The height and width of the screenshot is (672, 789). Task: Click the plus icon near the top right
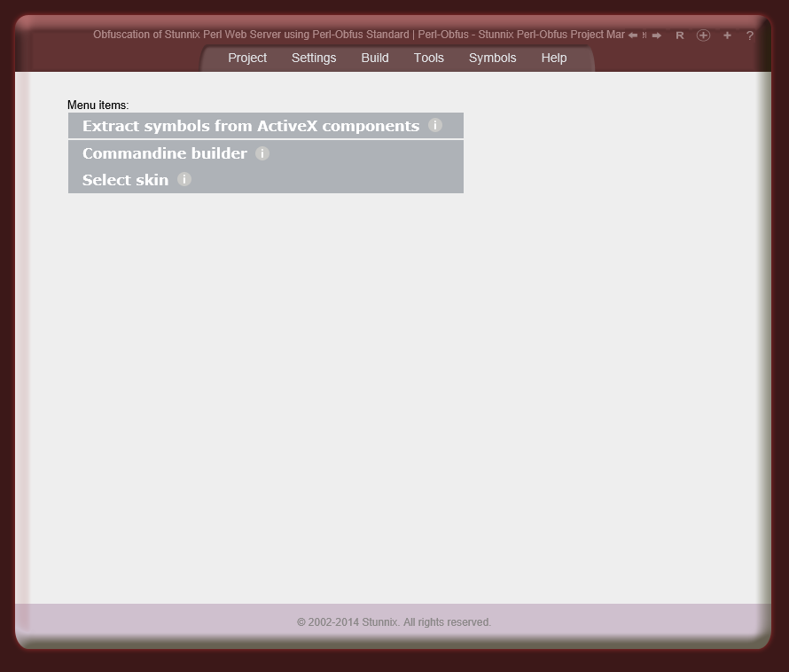[727, 35]
